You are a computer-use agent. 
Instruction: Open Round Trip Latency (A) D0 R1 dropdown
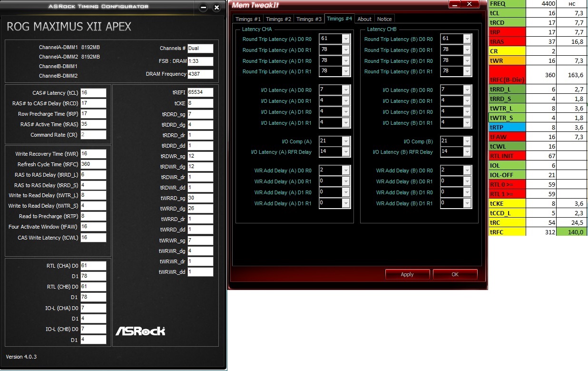pos(346,50)
